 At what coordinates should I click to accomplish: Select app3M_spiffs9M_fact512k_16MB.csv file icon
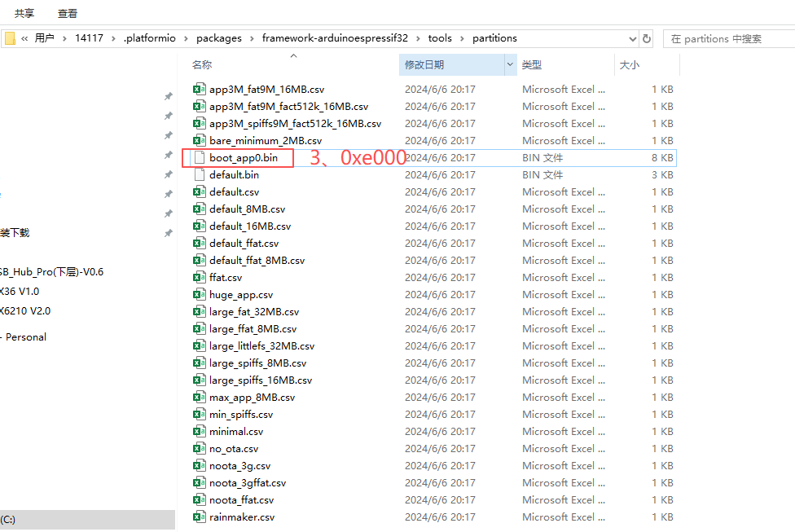200,124
